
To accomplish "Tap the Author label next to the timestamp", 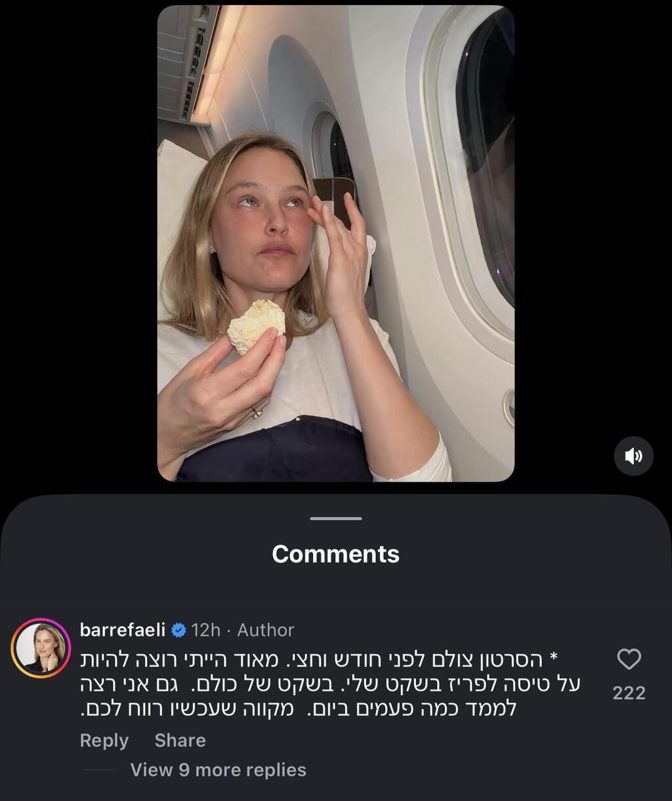I will [x=264, y=630].
